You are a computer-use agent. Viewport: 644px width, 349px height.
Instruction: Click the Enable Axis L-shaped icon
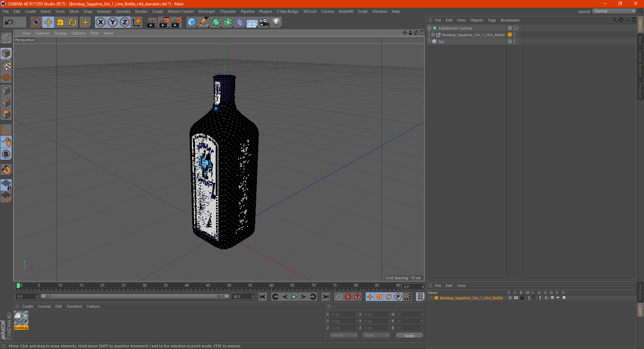tap(6, 130)
